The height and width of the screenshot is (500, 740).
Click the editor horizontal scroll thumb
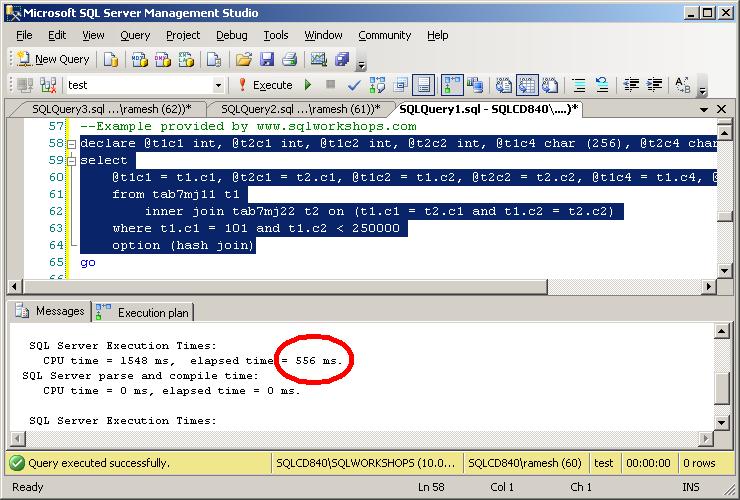pyautogui.click(x=285, y=286)
